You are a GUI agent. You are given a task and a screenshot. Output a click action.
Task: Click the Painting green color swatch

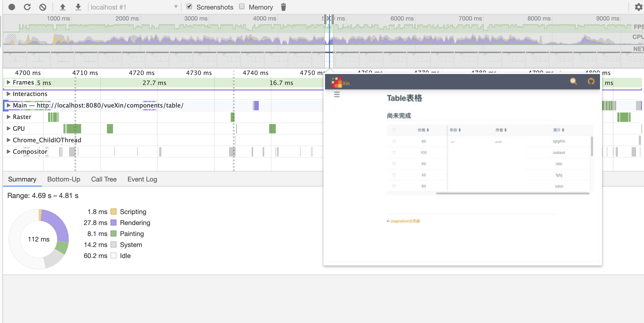113,234
